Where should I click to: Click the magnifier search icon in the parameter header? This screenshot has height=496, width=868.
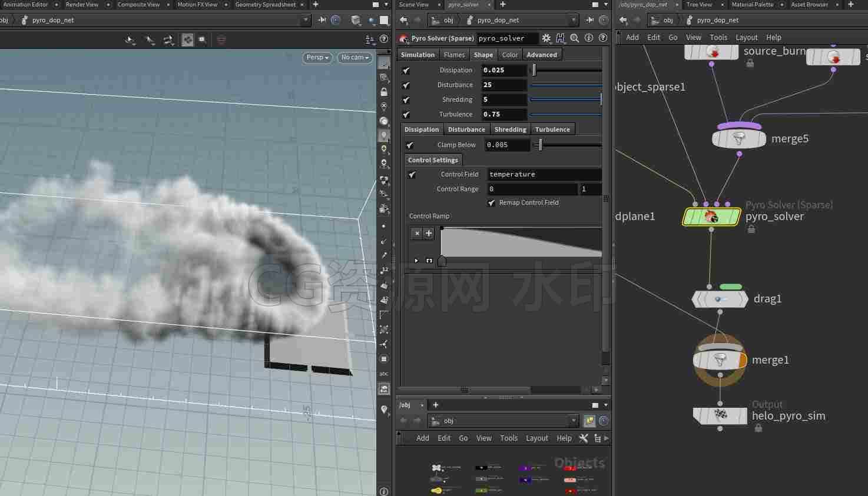575,38
